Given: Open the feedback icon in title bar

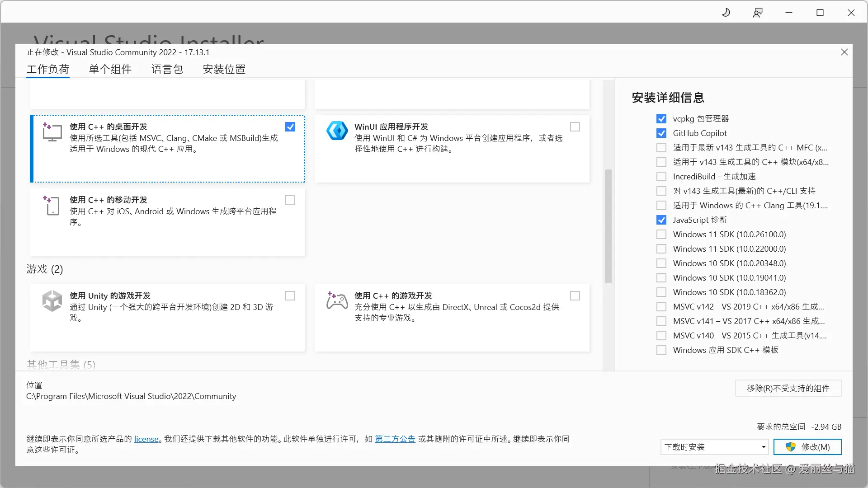Looking at the screenshot, I should click(x=758, y=13).
